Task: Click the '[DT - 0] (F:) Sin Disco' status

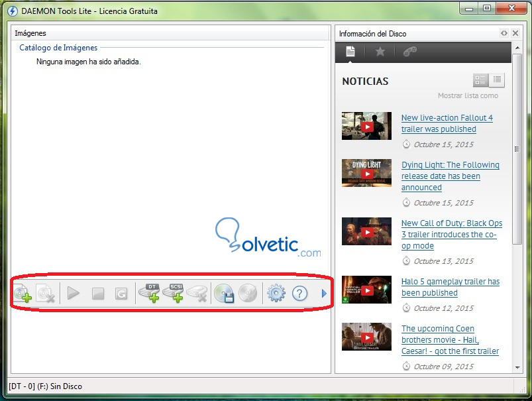Action: click(x=46, y=386)
